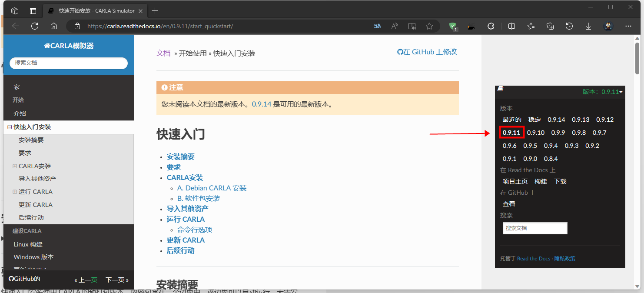Viewport: 644px width, 293px height.
Task: Click 安装摘要 link in page contents
Action: click(x=181, y=157)
